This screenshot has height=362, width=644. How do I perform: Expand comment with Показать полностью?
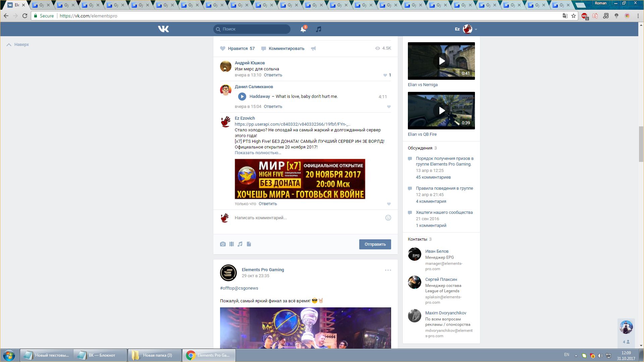tap(258, 153)
